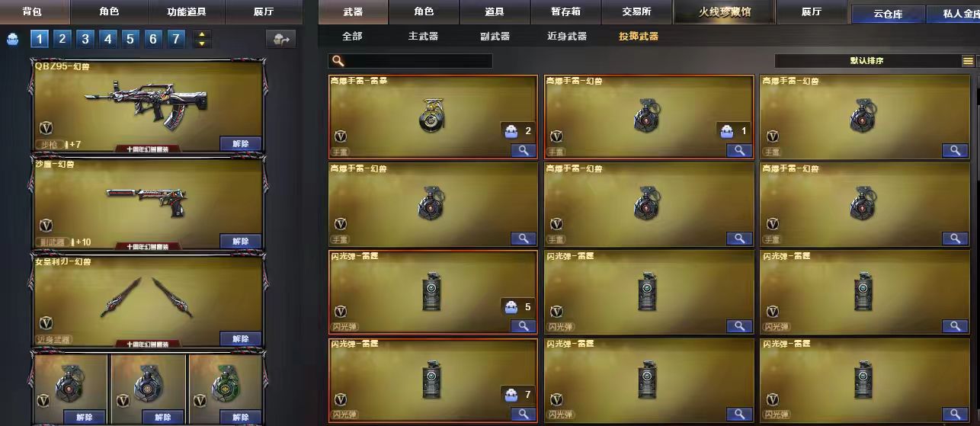Screen dimensions: 980x426
Task: Click the up arrow of bag stepper
Action: pos(201,34)
